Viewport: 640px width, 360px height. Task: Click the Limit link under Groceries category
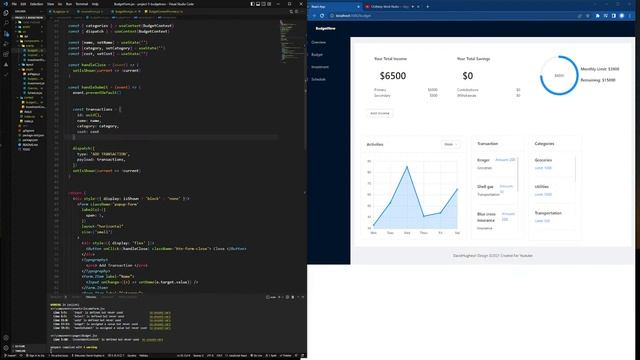[543, 168]
